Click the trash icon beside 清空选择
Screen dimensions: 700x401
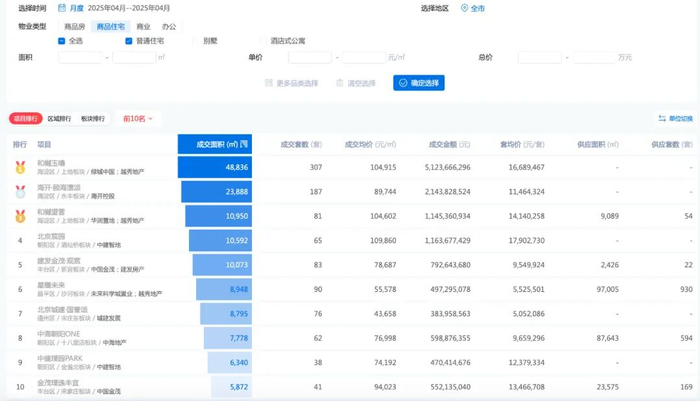340,83
